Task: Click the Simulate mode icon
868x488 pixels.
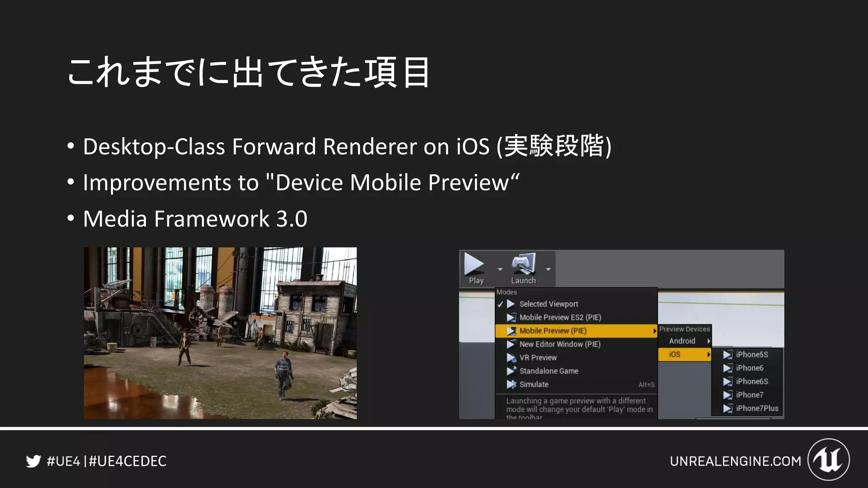Action: 512,385
